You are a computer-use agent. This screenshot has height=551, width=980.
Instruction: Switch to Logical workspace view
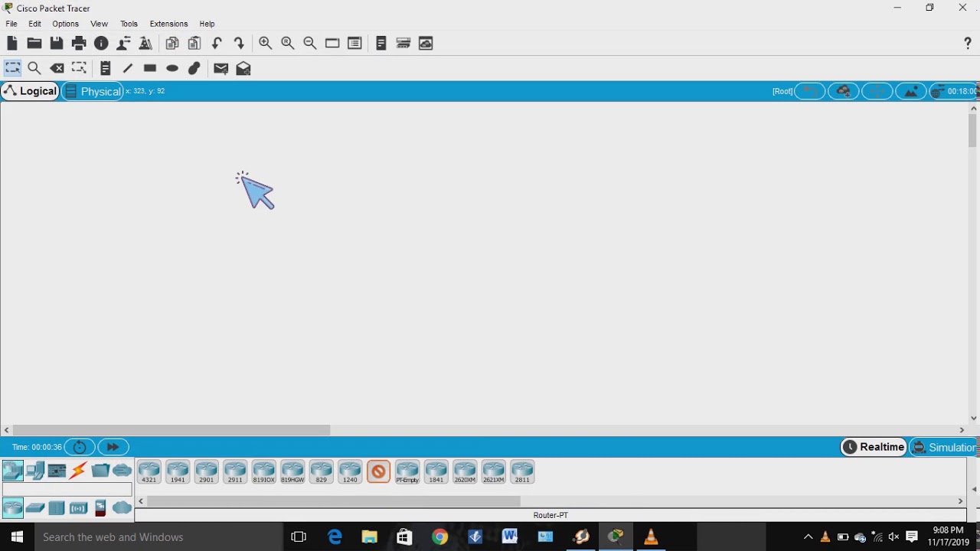pyautogui.click(x=30, y=91)
